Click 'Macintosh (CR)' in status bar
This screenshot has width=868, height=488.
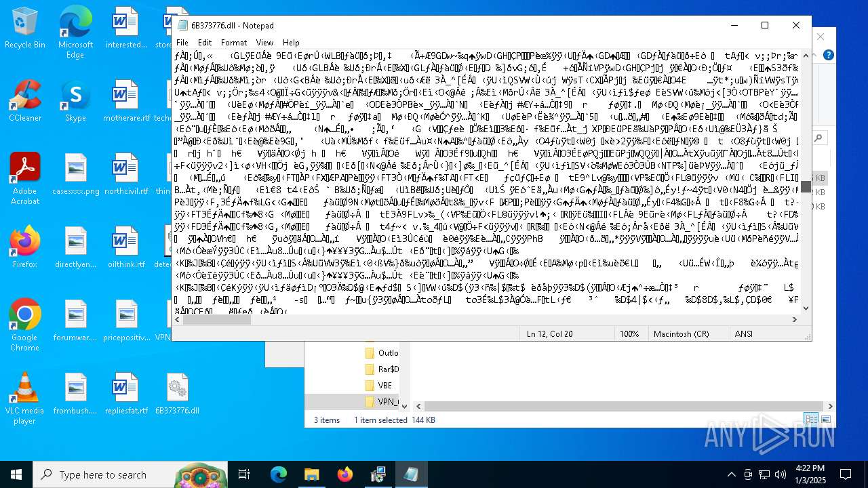pyautogui.click(x=681, y=333)
